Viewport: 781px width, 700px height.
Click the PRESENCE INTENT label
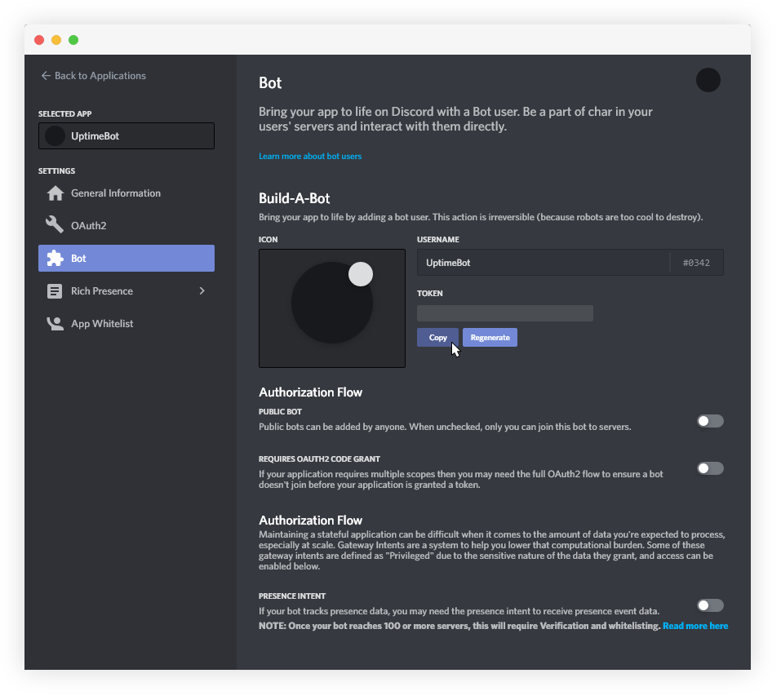(x=292, y=596)
